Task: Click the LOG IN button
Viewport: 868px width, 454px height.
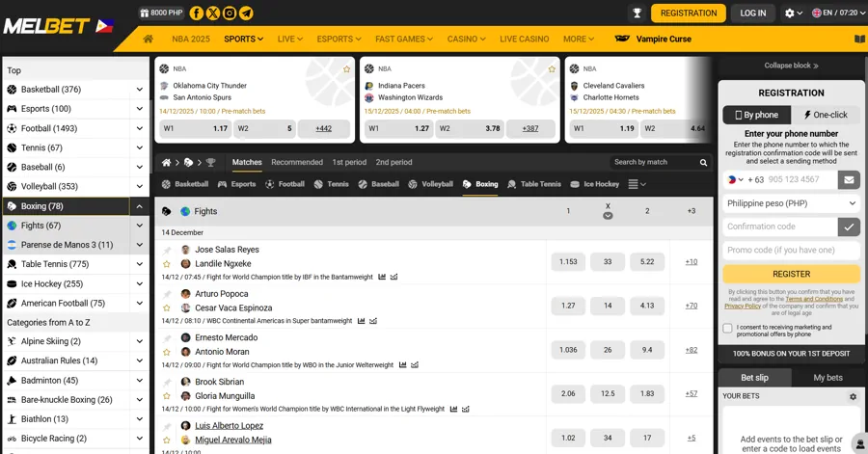Action: 753,13
